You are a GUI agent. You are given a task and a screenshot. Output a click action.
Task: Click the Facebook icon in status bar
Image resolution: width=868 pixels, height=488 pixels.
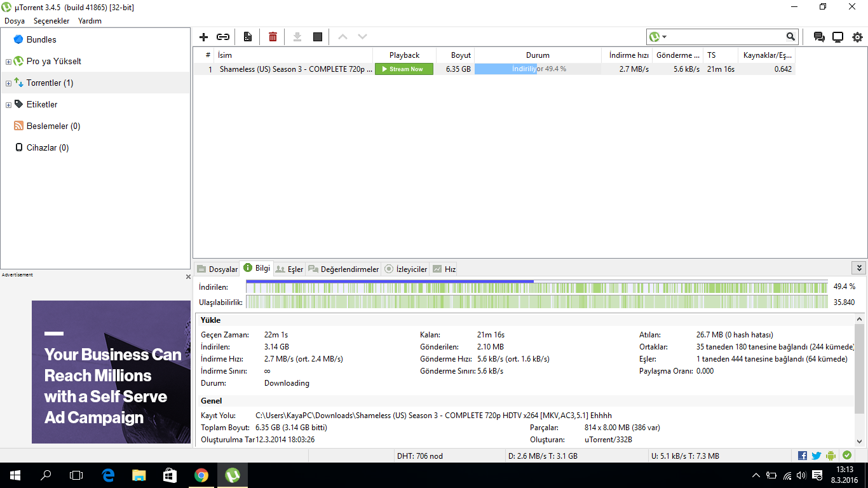point(803,456)
